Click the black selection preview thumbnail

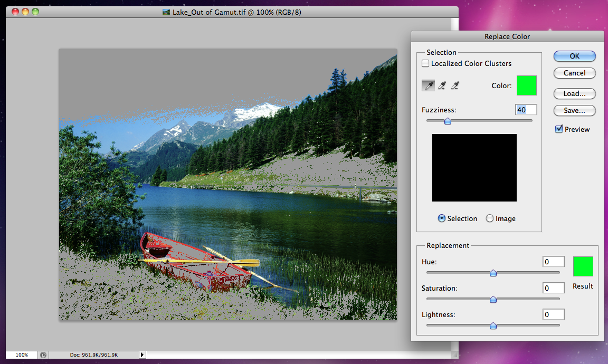click(x=474, y=168)
